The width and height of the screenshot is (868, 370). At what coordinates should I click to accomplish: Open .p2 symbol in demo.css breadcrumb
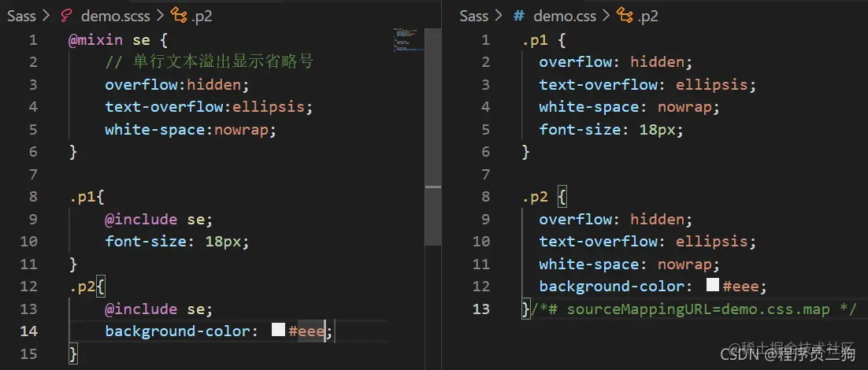pos(647,16)
